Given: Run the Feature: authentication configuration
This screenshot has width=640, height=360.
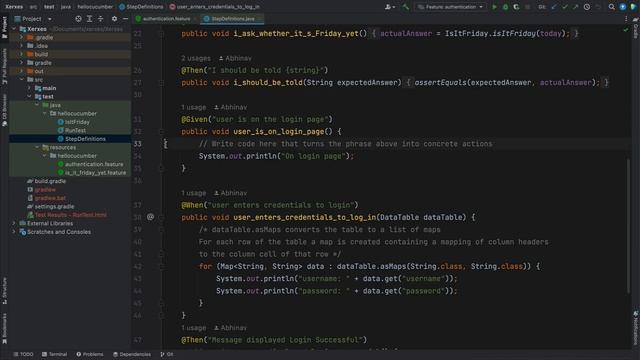Looking at the screenshot, I should click(x=494, y=7).
